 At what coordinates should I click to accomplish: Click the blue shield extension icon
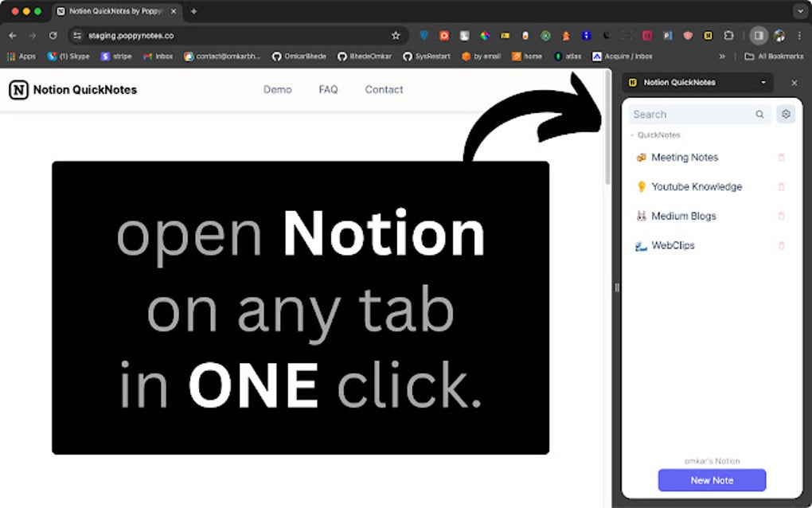(424, 35)
